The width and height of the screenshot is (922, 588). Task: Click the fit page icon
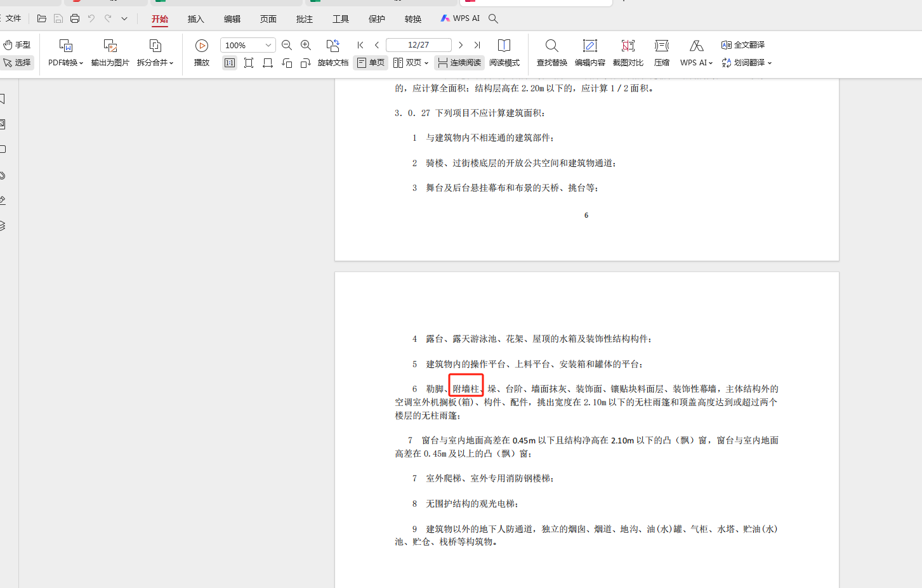[249, 63]
